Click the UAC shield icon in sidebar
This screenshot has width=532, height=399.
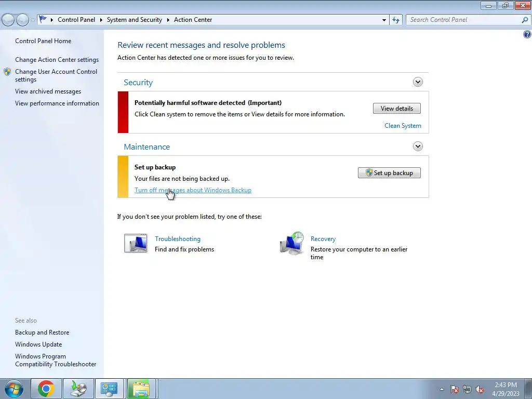(7, 72)
